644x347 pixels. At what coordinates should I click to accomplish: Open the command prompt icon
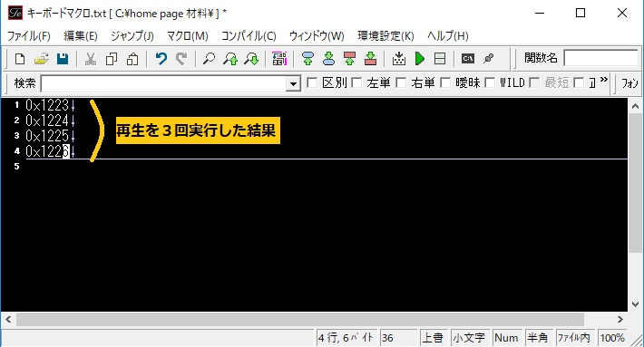click(467, 59)
